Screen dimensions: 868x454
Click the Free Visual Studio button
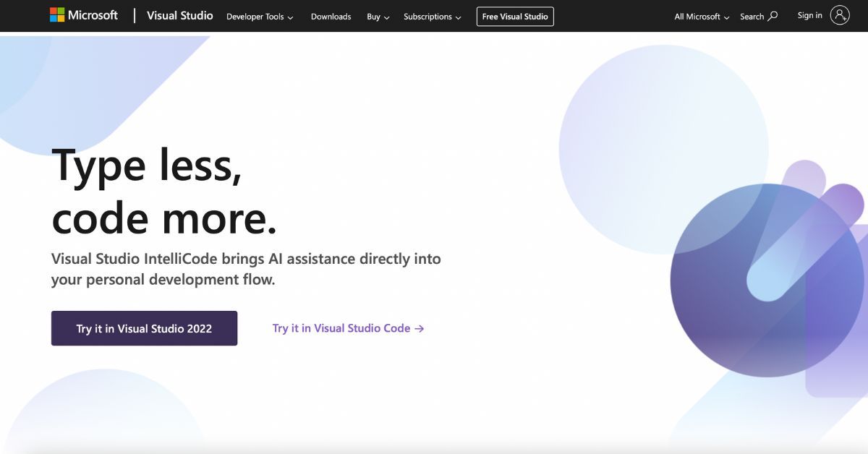pos(514,16)
